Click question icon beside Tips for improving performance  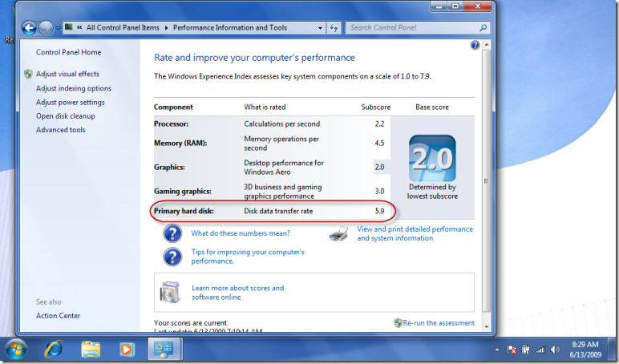pyautogui.click(x=172, y=257)
